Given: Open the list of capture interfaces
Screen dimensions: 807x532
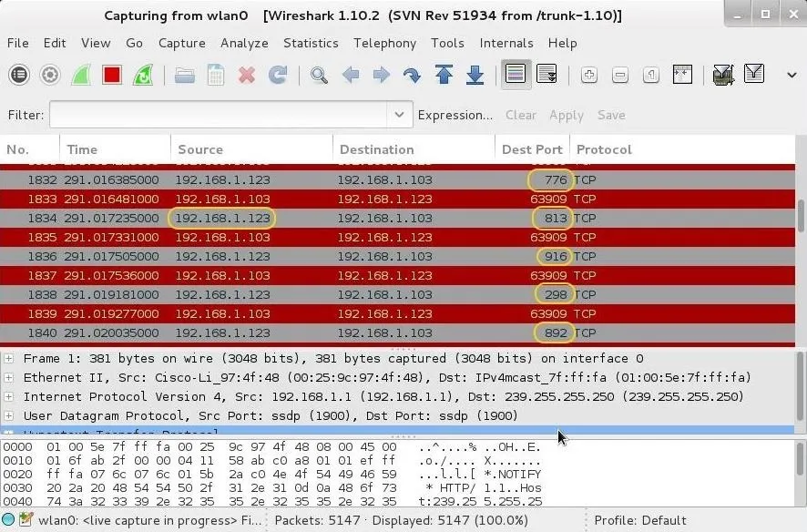Looking at the screenshot, I should [x=19, y=75].
